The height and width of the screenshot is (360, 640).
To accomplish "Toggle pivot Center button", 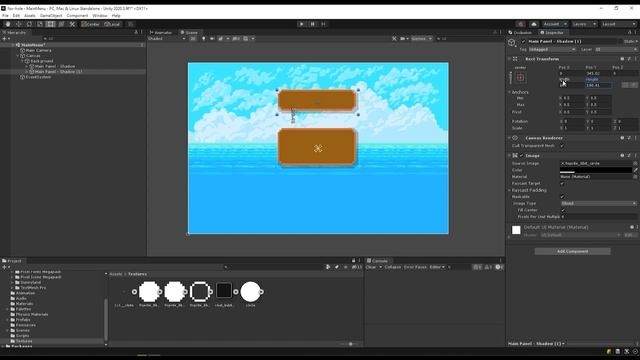I will tap(91, 24).
